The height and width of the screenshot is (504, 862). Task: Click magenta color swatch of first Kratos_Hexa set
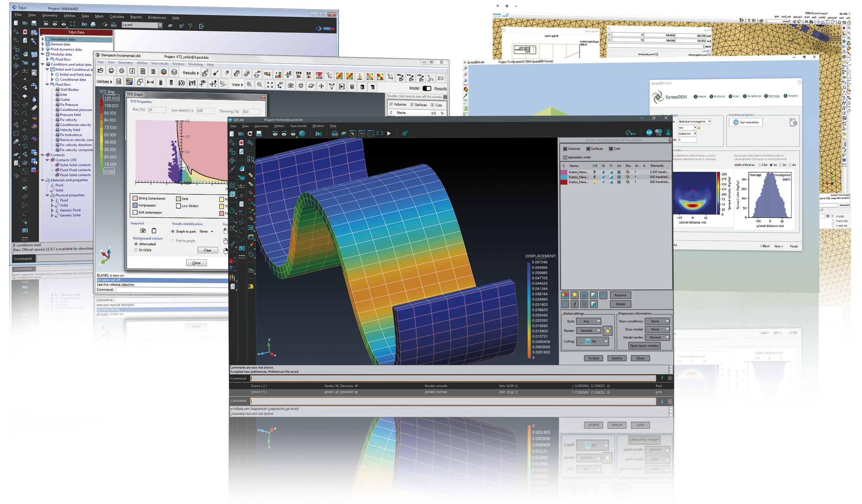[564, 172]
